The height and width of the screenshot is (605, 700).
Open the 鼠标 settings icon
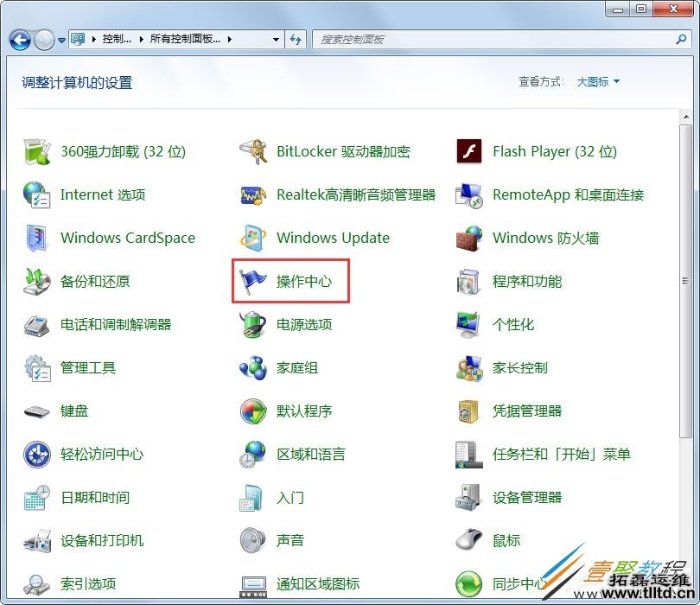[506, 540]
